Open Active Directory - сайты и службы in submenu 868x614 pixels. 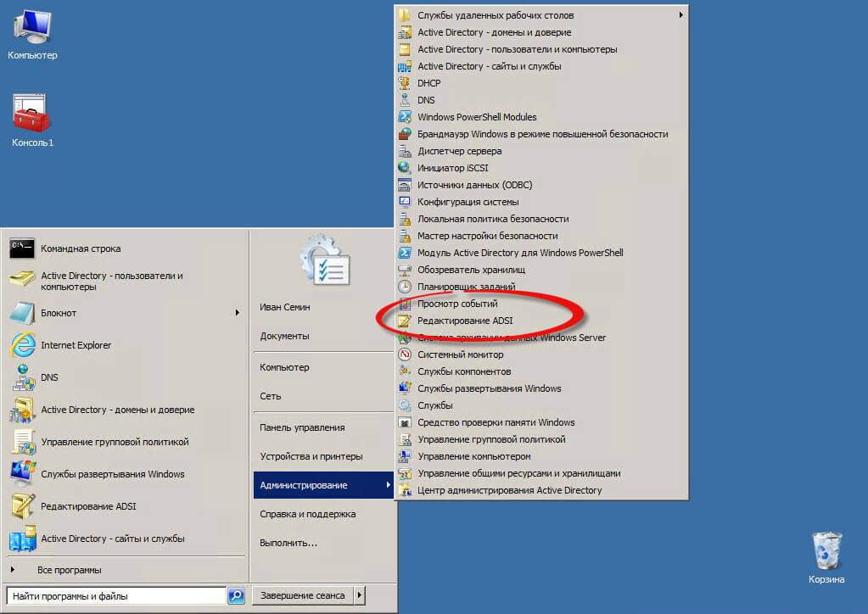[x=541, y=66]
